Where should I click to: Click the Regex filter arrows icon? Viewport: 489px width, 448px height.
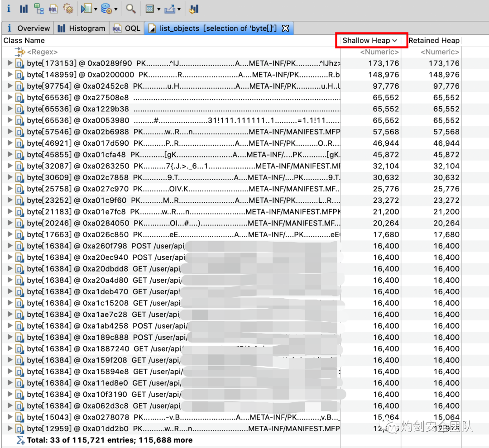click(19, 52)
